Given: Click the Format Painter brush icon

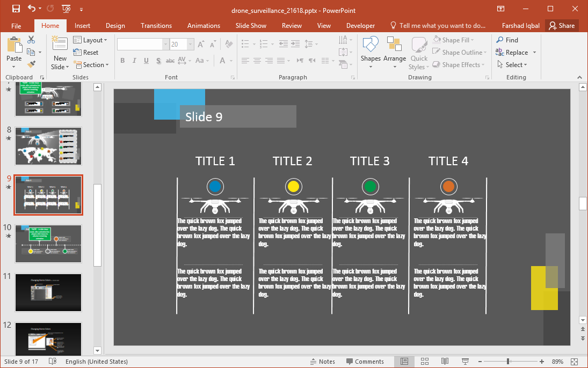Looking at the screenshot, I should (x=31, y=64).
